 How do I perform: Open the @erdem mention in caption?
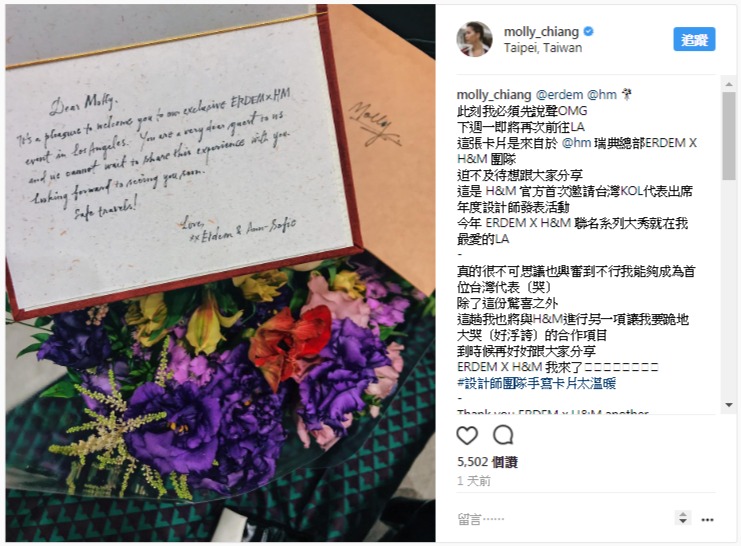click(x=559, y=95)
